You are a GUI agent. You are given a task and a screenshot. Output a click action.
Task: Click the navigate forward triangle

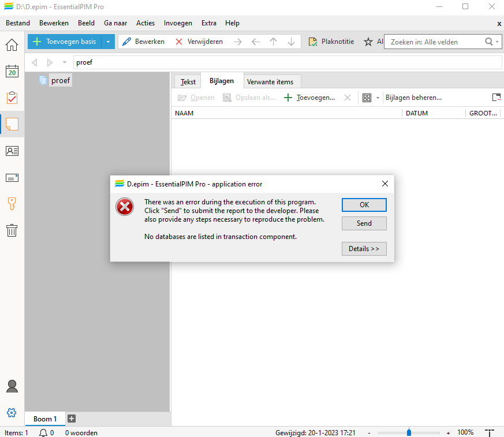tap(50, 62)
